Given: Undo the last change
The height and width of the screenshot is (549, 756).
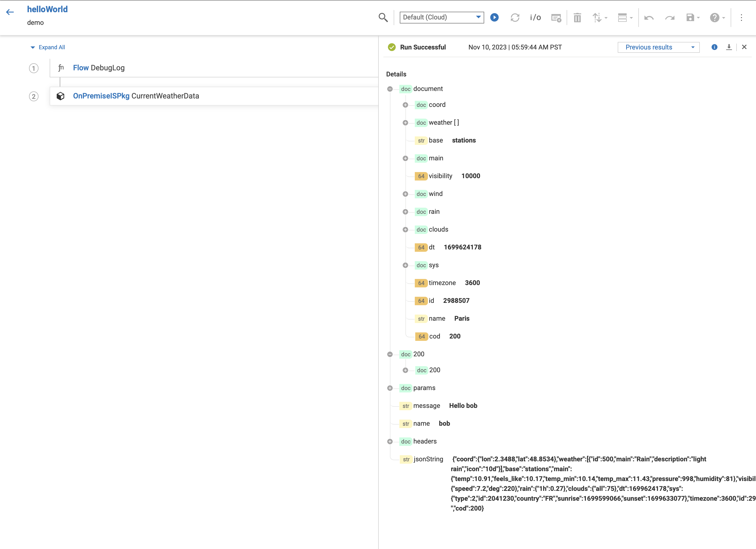Looking at the screenshot, I should [x=649, y=17].
